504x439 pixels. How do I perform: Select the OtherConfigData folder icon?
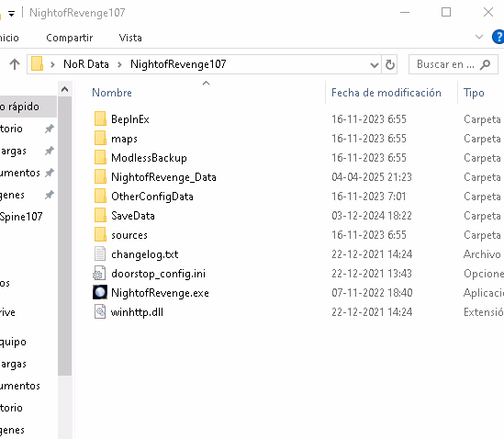pos(100,197)
